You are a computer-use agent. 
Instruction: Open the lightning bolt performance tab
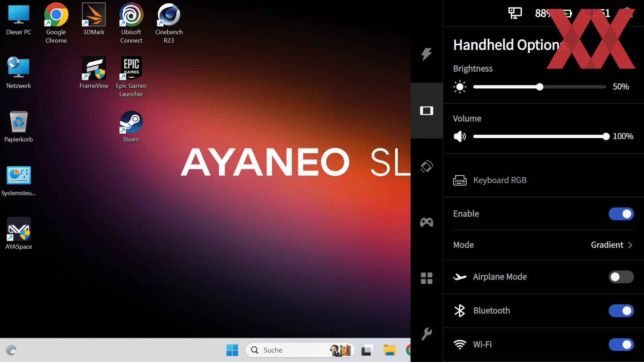pyautogui.click(x=427, y=54)
